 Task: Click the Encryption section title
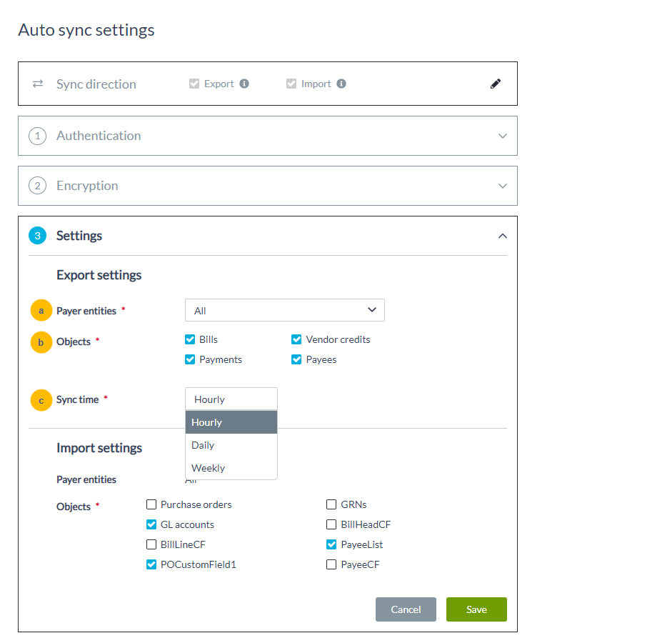(x=87, y=186)
